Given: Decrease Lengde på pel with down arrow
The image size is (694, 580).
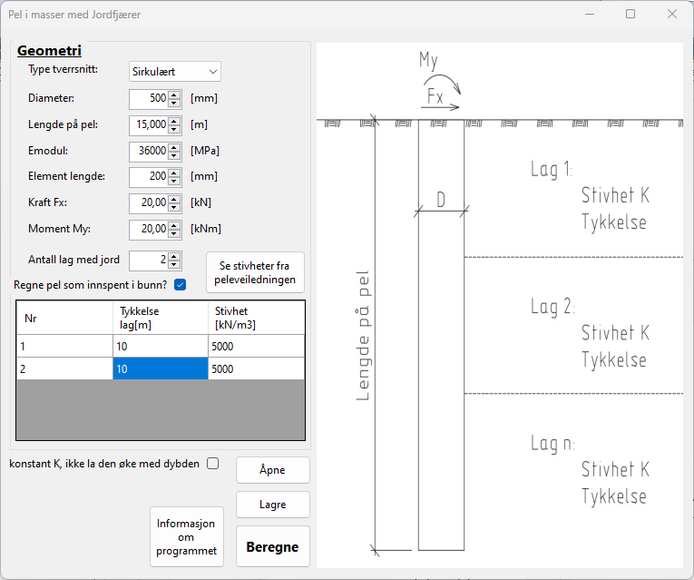Looking at the screenshot, I should click(x=174, y=130).
